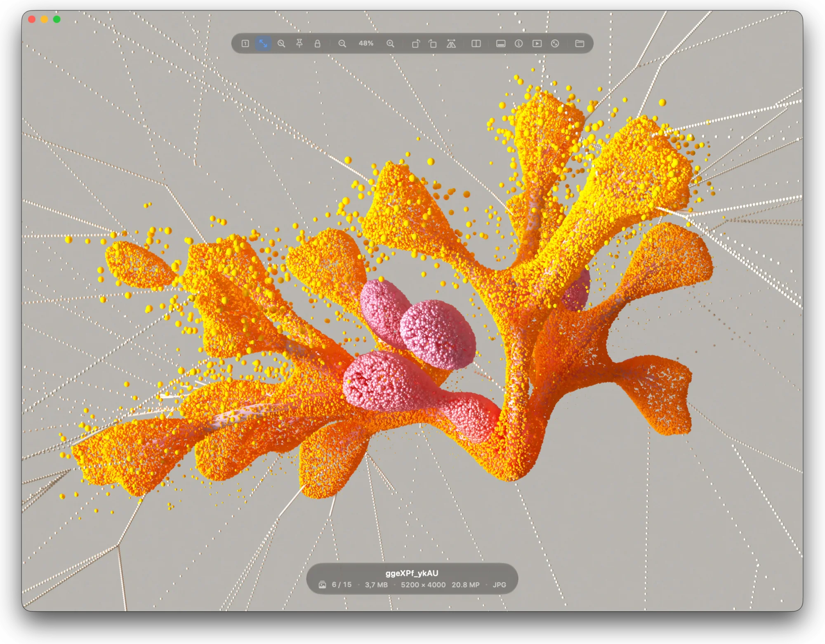Zoom out with the minus magnifier

point(342,43)
